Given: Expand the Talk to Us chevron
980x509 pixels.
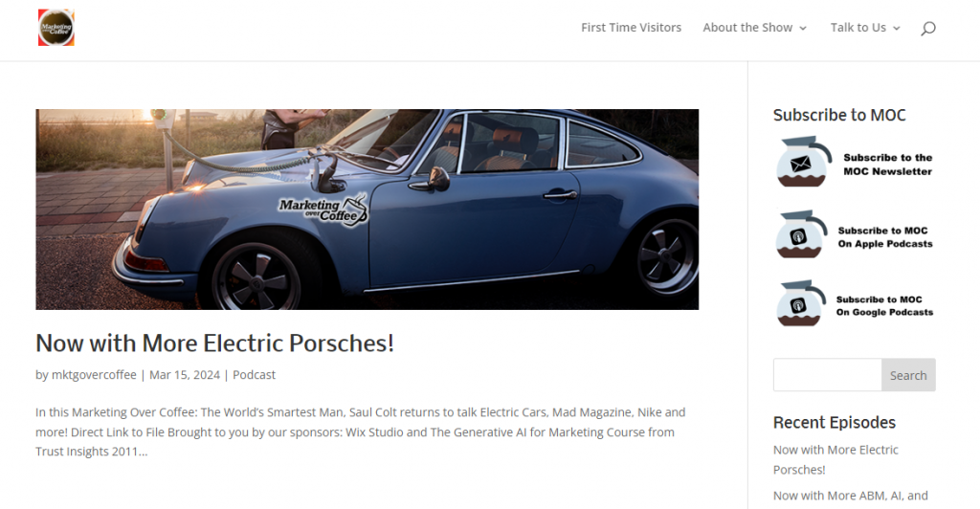Looking at the screenshot, I should click(896, 28).
